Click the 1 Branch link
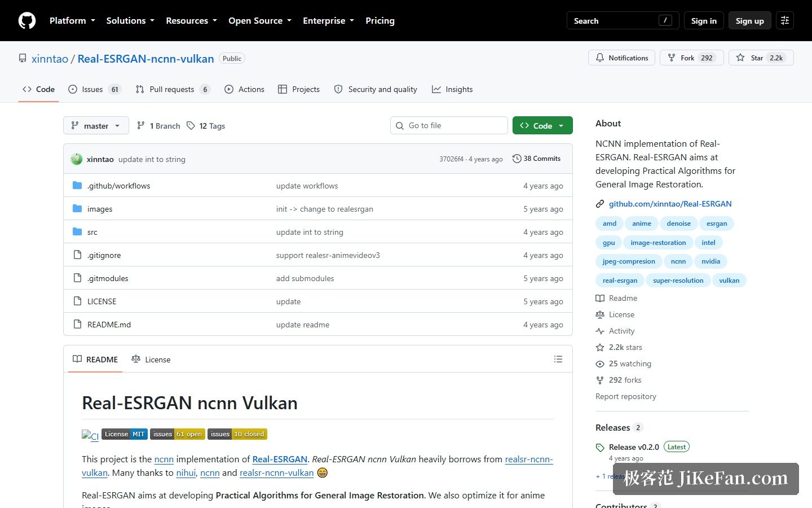Screen dimensions: 812x508 tap(158, 126)
